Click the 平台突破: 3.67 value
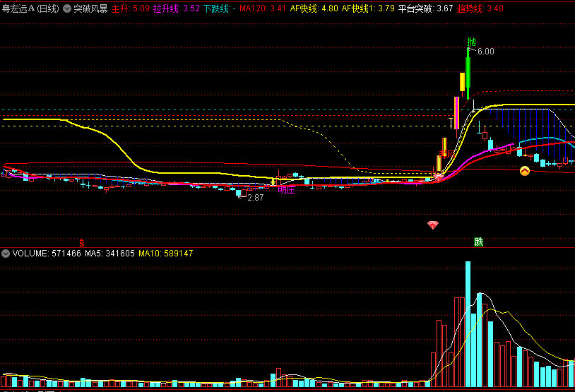This screenshot has width=575, height=392. 425,8
